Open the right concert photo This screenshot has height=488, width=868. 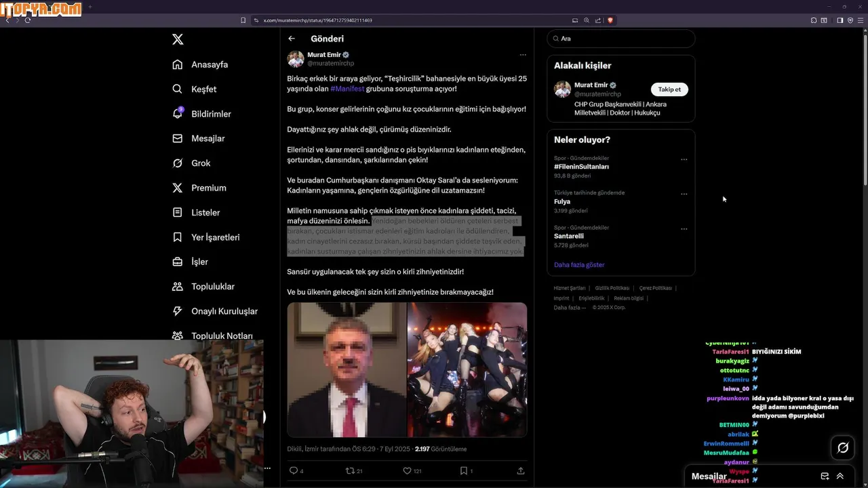[x=467, y=369]
